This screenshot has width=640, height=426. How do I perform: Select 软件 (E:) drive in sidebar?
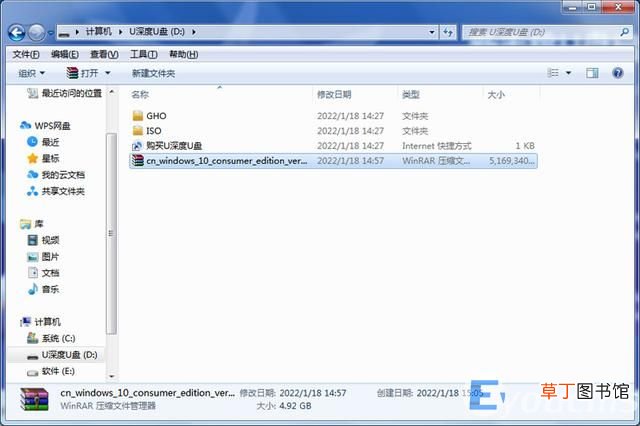click(x=51, y=371)
